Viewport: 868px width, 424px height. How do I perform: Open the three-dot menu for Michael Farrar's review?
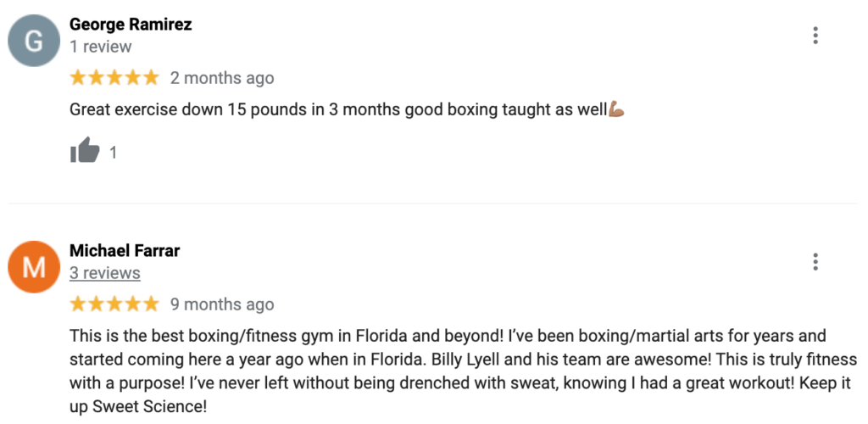coord(815,261)
